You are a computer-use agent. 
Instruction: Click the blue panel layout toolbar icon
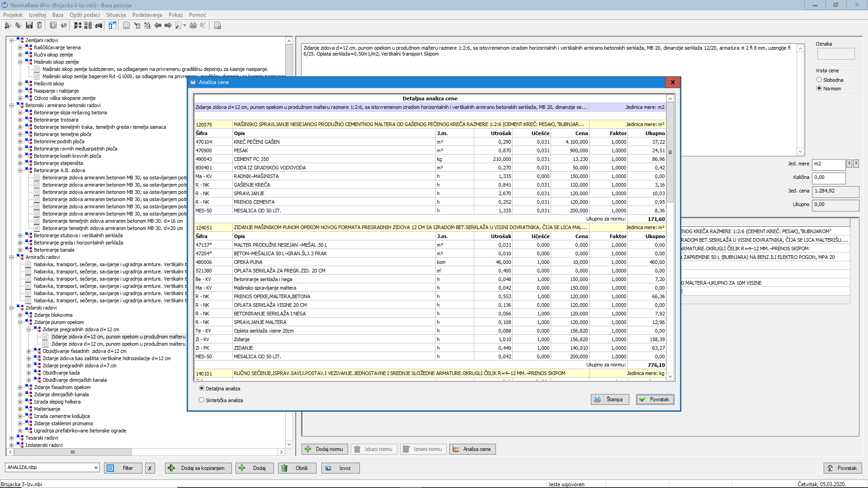[112, 26]
